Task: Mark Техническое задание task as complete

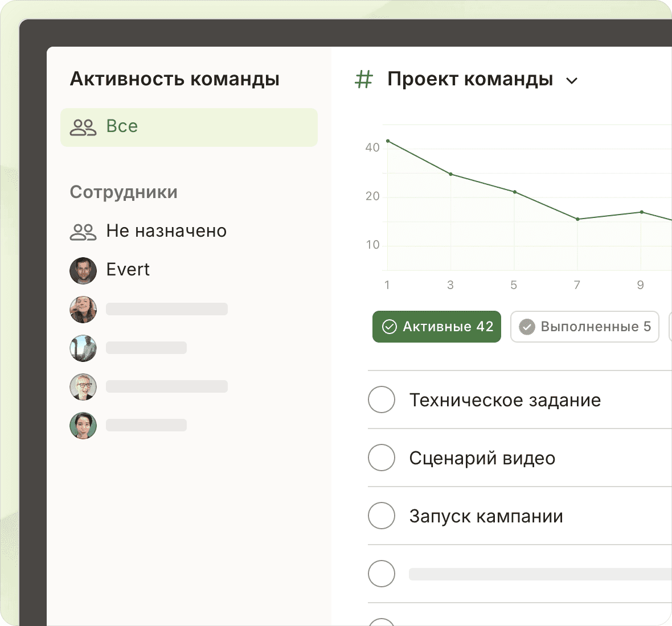Action: [382, 400]
